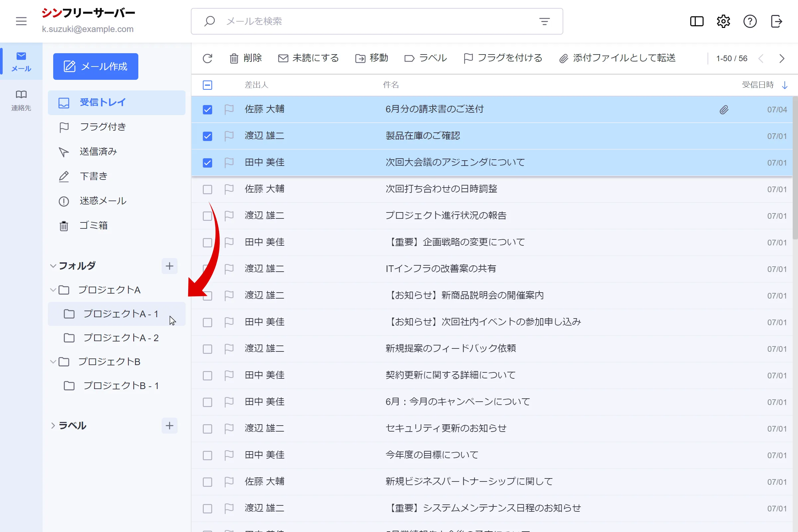798x532 pixels.
Task: Click the help question mark icon
Action: pos(750,21)
